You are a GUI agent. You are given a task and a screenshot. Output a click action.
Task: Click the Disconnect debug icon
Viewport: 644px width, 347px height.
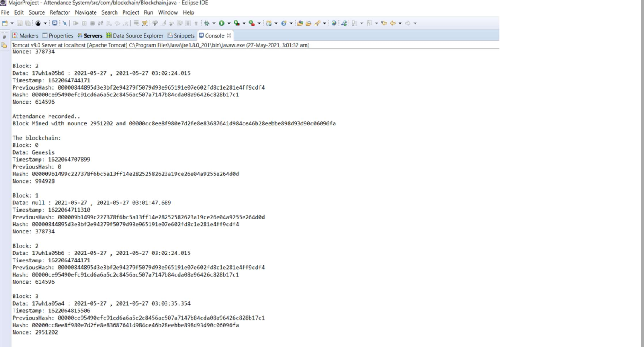(101, 23)
